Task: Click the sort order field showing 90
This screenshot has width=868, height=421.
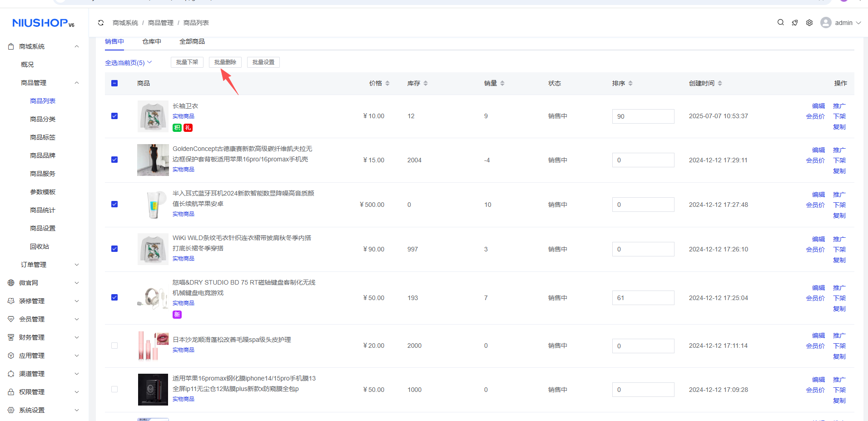Action: click(x=643, y=116)
